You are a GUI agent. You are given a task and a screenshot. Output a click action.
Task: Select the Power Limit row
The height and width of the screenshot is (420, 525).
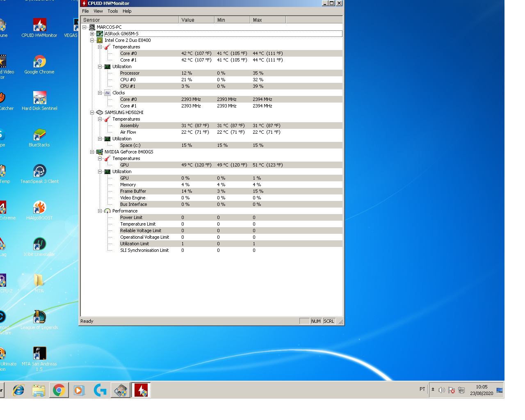[231, 217]
